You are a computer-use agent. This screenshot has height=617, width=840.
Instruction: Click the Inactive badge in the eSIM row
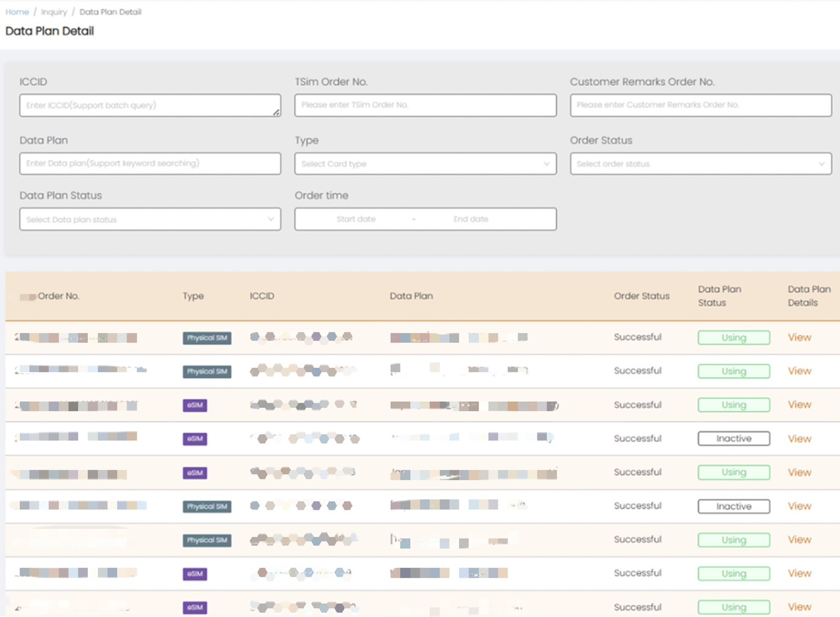tap(734, 439)
